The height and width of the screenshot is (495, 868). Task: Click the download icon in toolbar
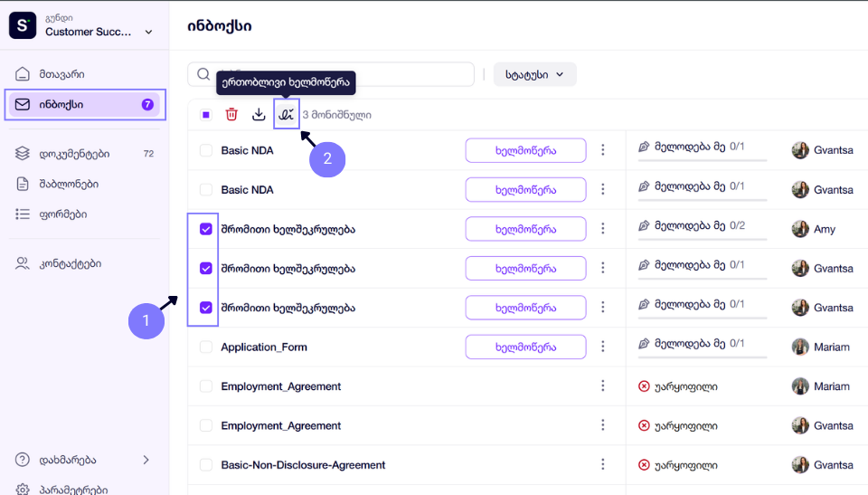[259, 115]
